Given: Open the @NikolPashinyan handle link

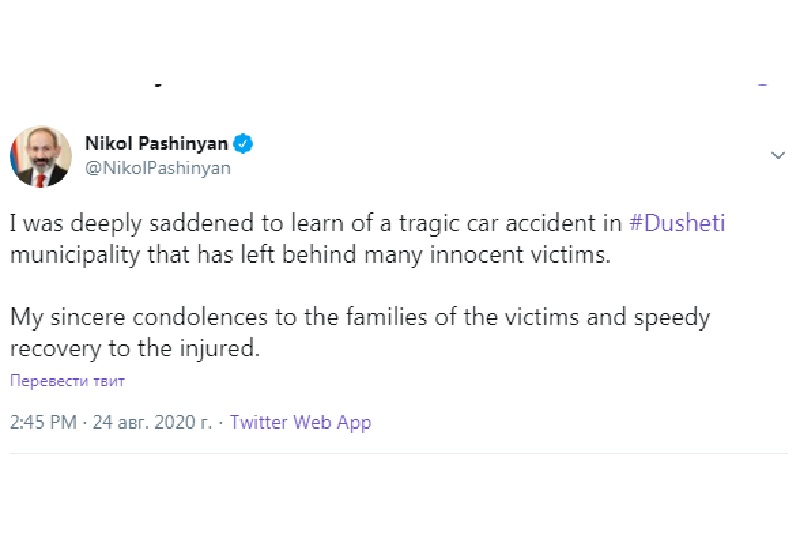Looking at the screenshot, I should [x=158, y=168].
